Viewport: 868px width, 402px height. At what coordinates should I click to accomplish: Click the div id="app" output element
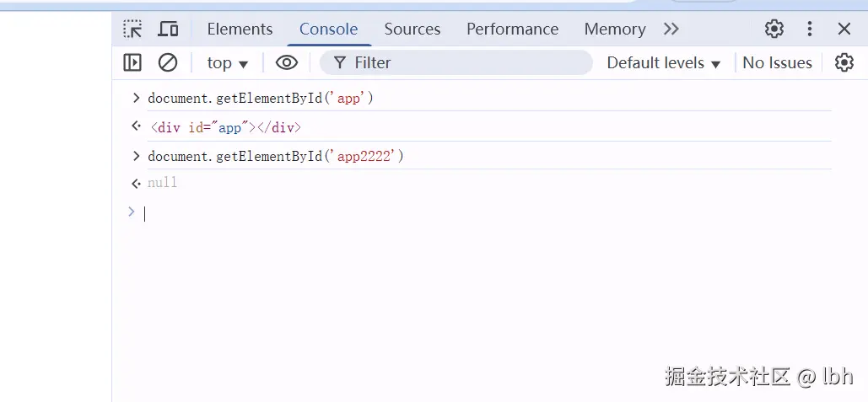tap(225, 128)
